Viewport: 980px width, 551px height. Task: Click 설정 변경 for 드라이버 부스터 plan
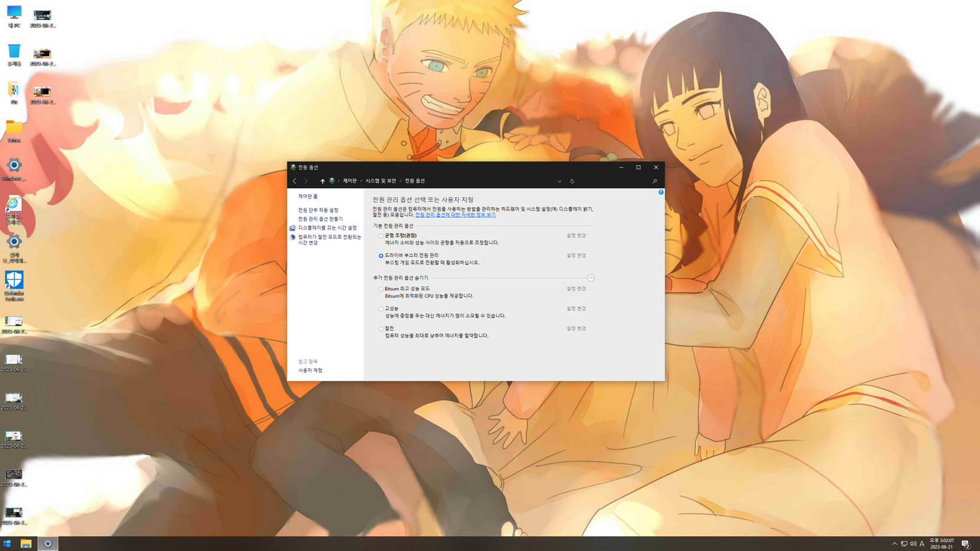pos(576,255)
